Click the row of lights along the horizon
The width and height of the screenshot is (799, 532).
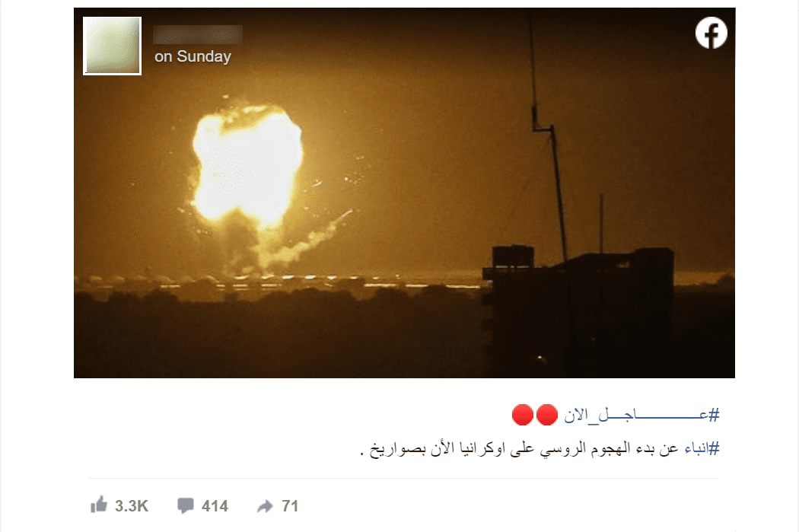280,280
